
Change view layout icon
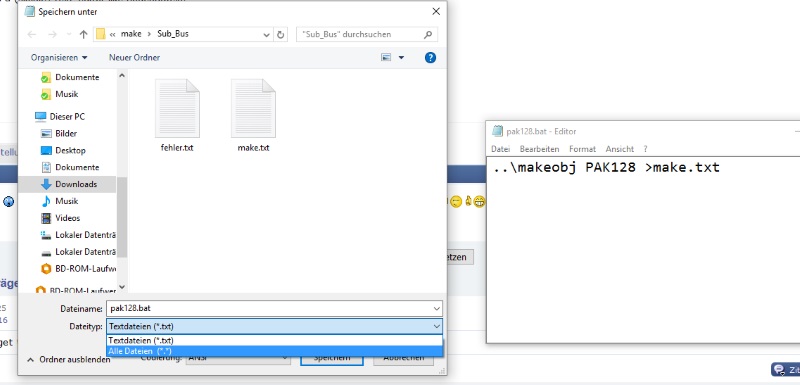386,58
